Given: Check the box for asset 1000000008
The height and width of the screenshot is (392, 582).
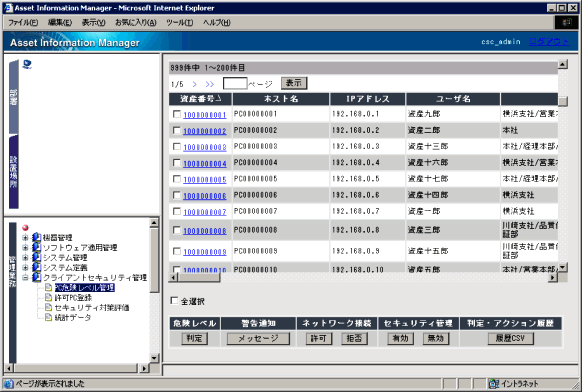Looking at the screenshot, I should point(177,230).
